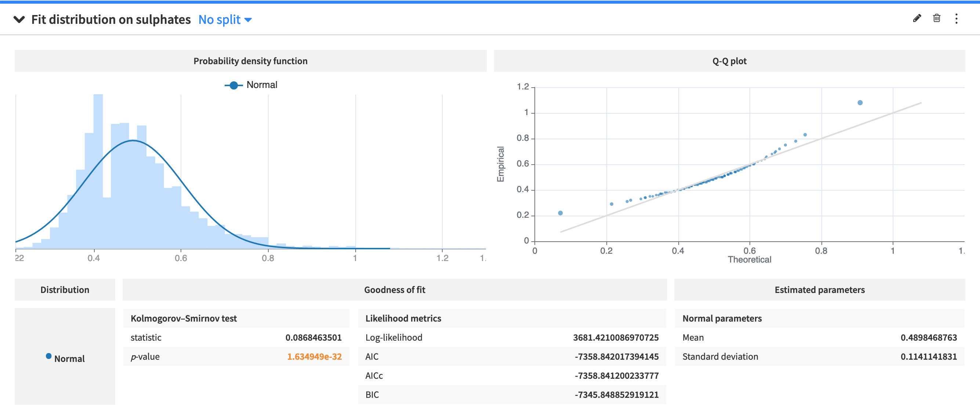Screen dimensions: 980x418
Task: Click the Kolmogorov–Smirnov test heading
Action: pos(184,318)
